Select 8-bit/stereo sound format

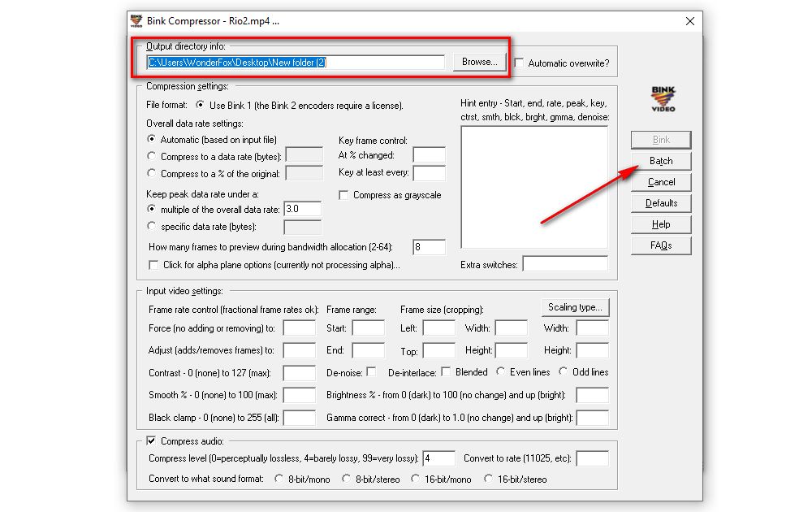coord(347,479)
